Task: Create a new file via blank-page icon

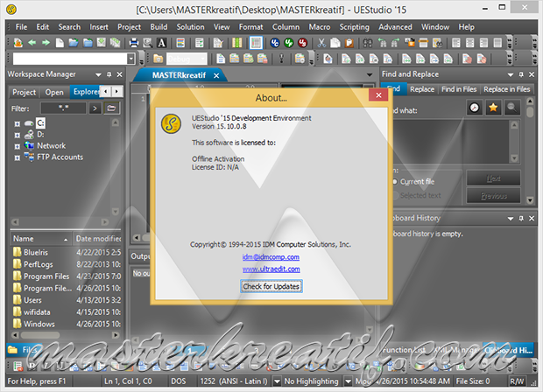Action: [x=60, y=43]
